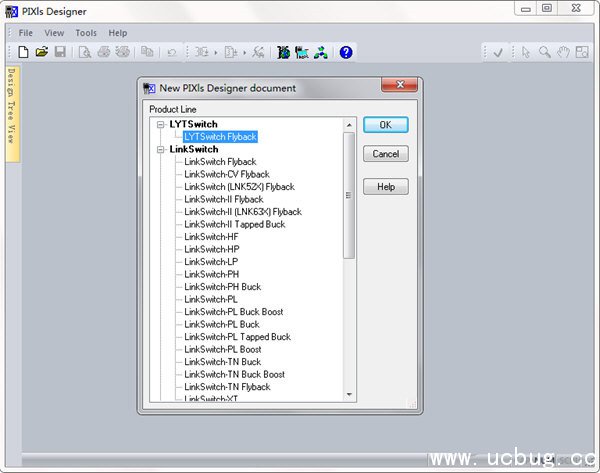Click the arrow pointer tool icon
Image resolution: width=600 pixels, height=473 pixels.
(x=527, y=52)
